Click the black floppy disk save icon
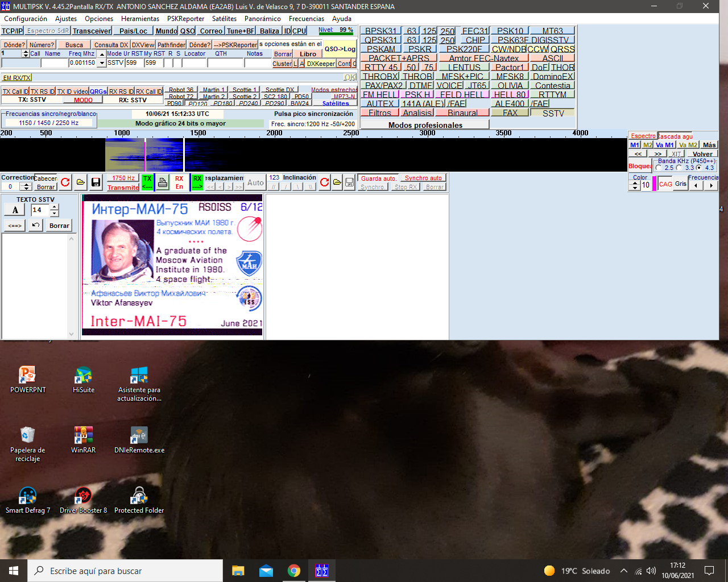Screen dimensions: 728x582 [96, 182]
